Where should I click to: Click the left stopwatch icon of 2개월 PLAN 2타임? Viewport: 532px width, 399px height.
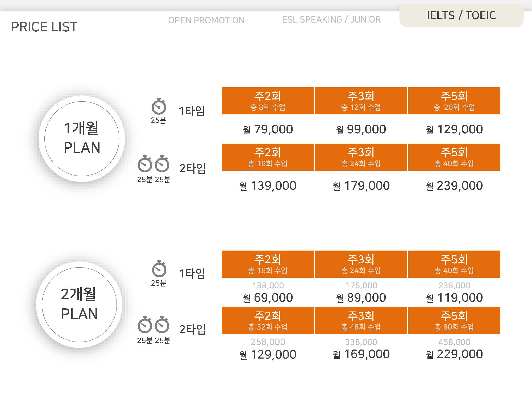pyautogui.click(x=145, y=325)
